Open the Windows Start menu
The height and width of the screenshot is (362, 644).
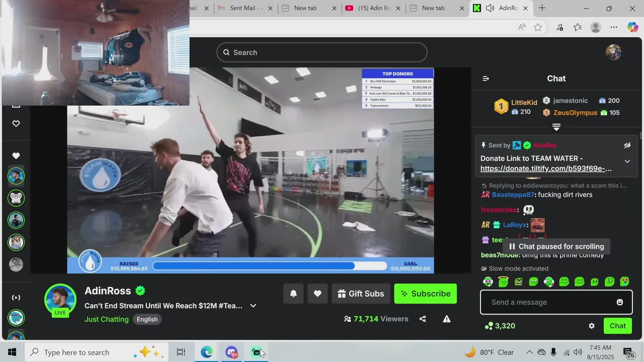click(12, 352)
